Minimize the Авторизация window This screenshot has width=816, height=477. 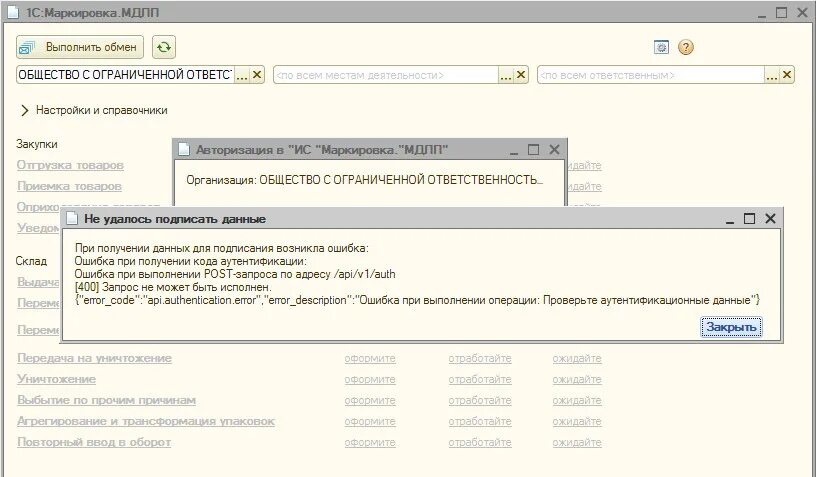(514, 151)
